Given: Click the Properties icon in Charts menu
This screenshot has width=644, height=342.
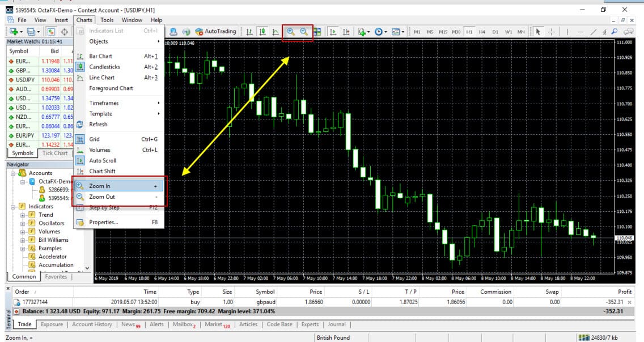Looking at the screenshot, I should (80, 223).
